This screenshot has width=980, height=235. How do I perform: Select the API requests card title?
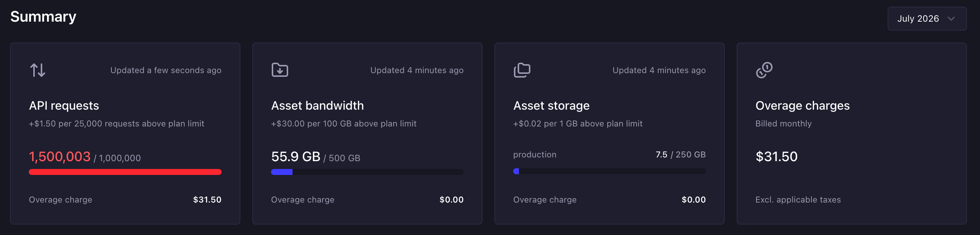(x=64, y=106)
